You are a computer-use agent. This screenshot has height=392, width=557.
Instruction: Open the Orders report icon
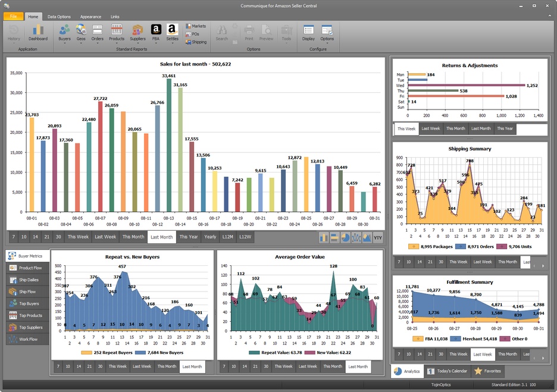point(98,33)
